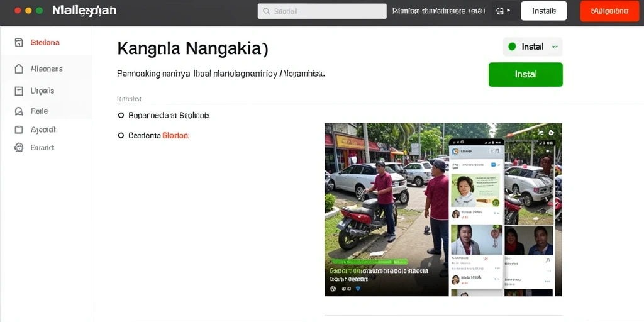Click the Raile search-style sidebar icon
This screenshot has height=322, width=644.
pyautogui.click(x=19, y=111)
